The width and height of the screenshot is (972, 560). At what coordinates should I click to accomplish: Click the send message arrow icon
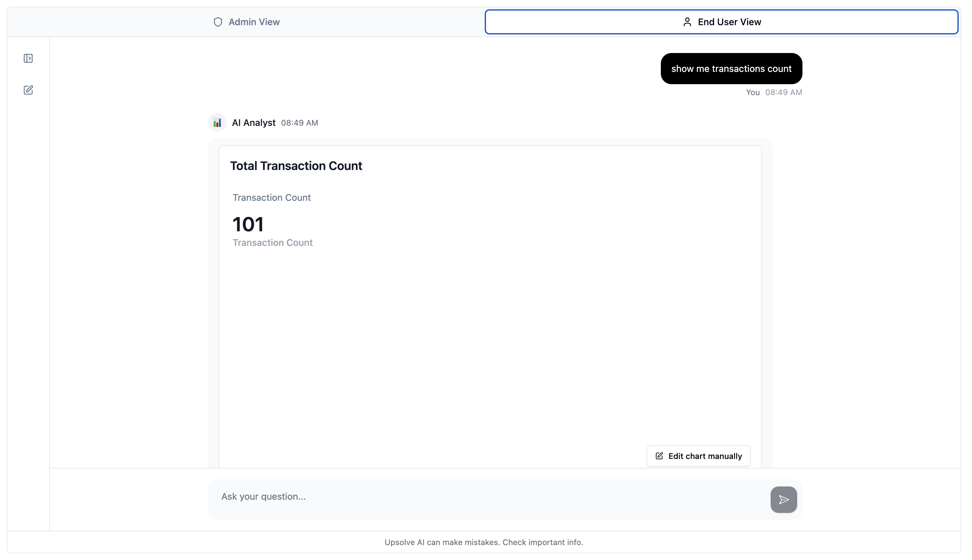783,499
